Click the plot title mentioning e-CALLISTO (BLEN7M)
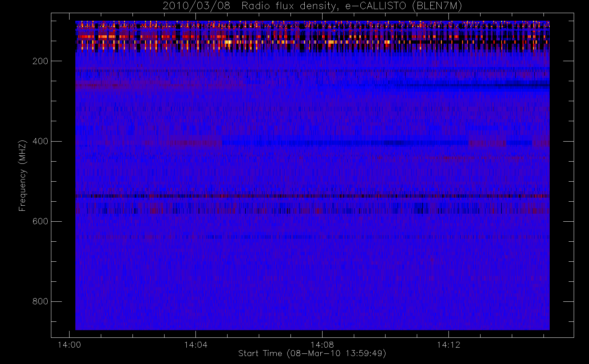Image resolution: width=589 pixels, height=364 pixels. tap(312, 6)
